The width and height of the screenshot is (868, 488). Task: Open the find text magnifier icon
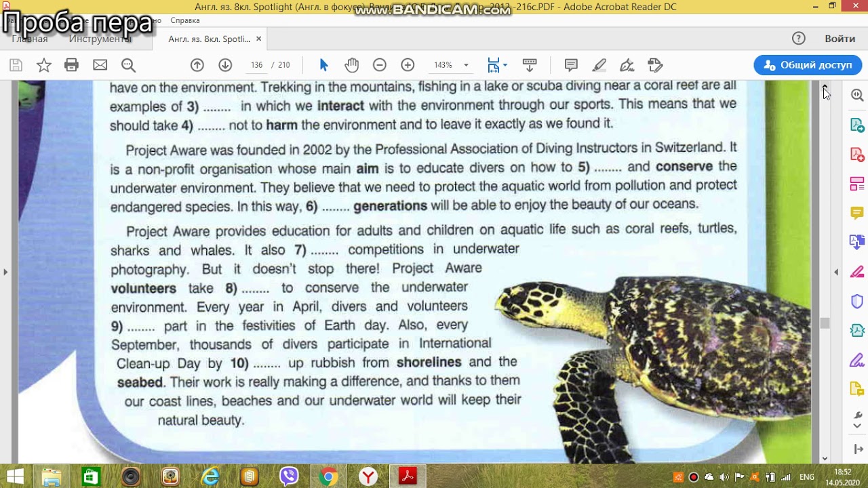tap(128, 65)
